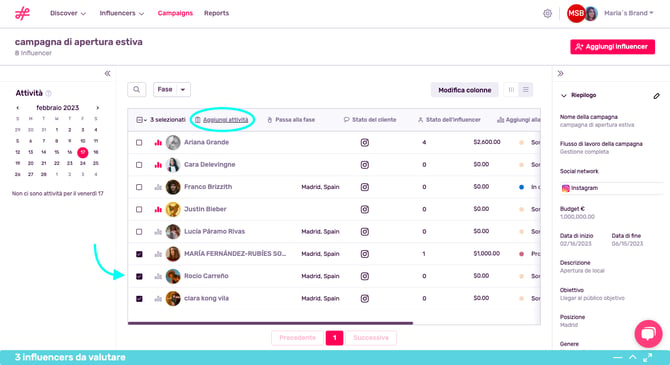Open the Discover dropdown menu
Viewport: 670px width, 365px height.
[x=68, y=13]
